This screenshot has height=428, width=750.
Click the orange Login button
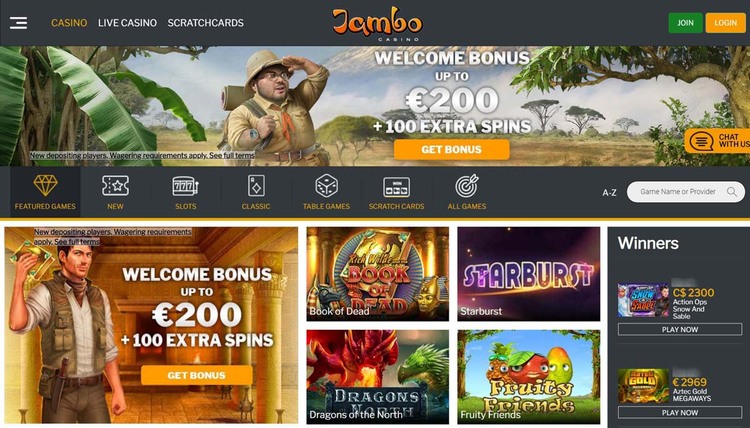pos(725,22)
